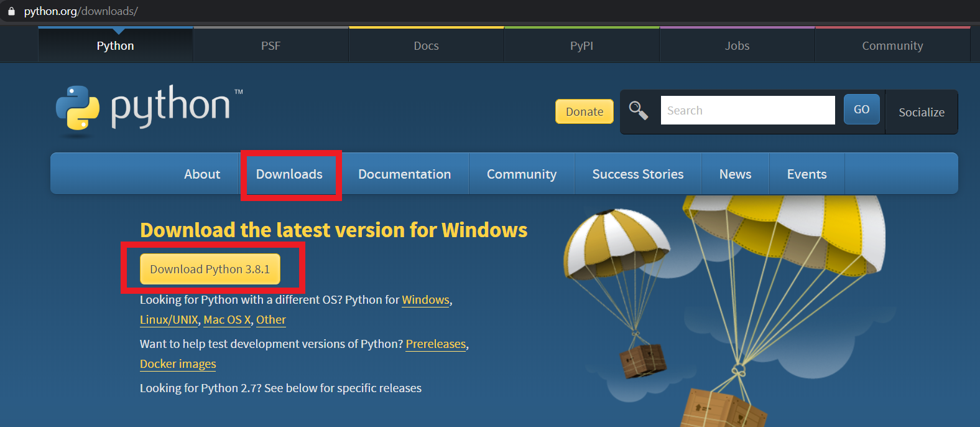The image size is (980, 427).
Task: Click the address bar padlock icon
Action: (x=11, y=11)
